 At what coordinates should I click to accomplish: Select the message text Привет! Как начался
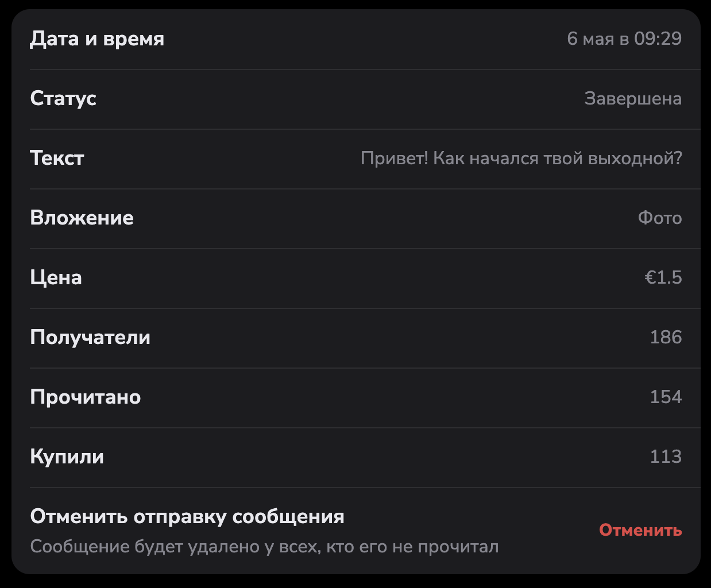coord(521,158)
